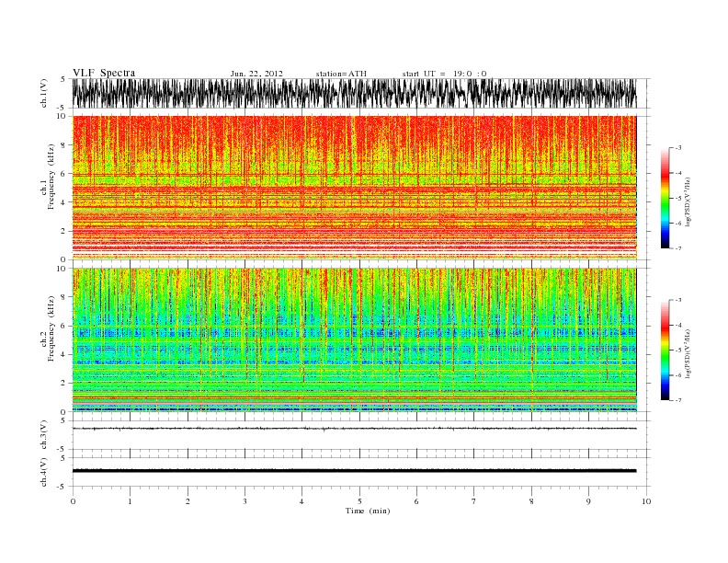Click the ch.2 spectrogram color scale bar
This screenshot has width=728, height=563.
coord(665,350)
